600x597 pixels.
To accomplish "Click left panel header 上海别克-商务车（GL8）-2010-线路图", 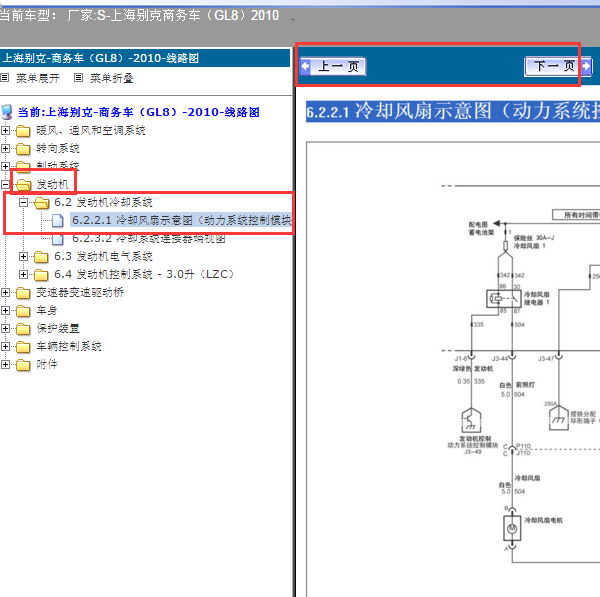I will point(100,58).
